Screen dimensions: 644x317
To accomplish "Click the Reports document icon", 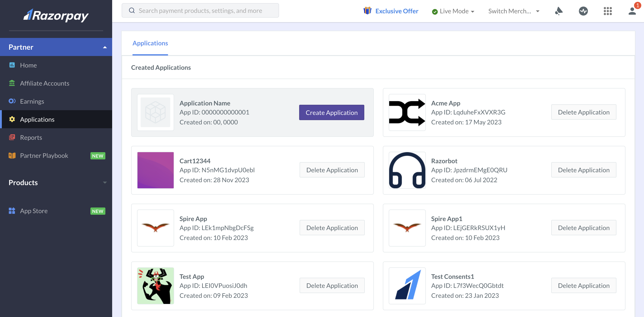I will click(x=12, y=137).
